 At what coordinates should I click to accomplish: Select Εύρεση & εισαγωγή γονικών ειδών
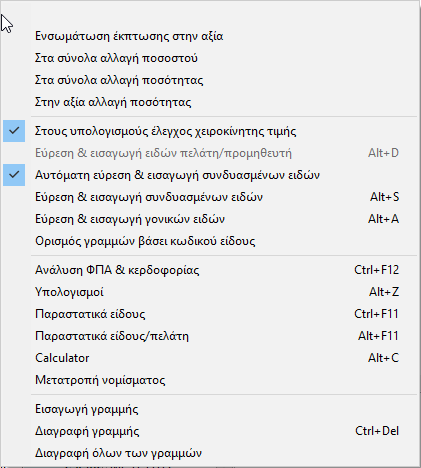[210, 219]
